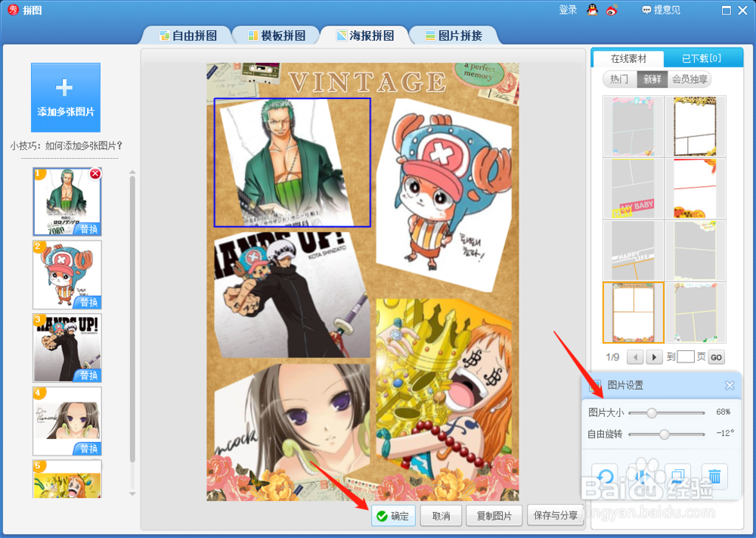The height and width of the screenshot is (538, 756).
Task: Open the QQ penguin login icon
Action: [592, 9]
